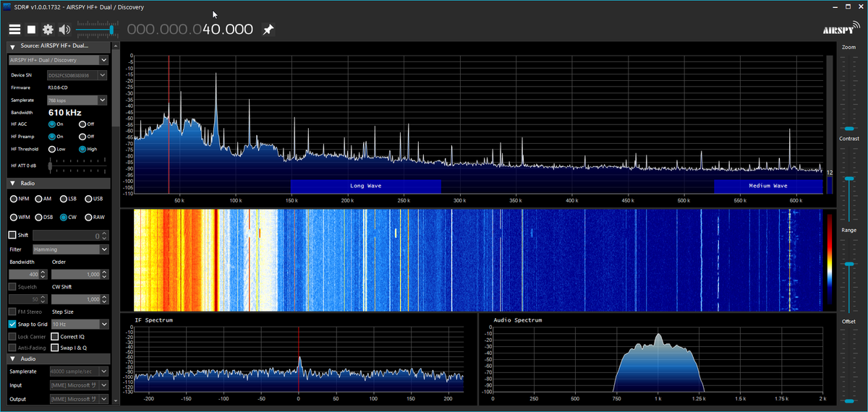Image resolution: width=868 pixels, height=412 pixels.
Task: Open the Audio Input device dropdown
Action: [79, 385]
